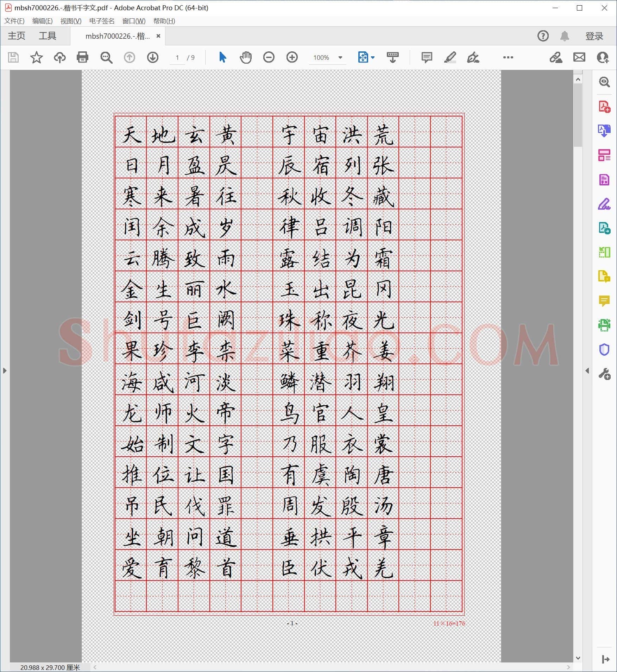This screenshot has height=672, width=617.
Task: Click the share with others person icon
Action: tap(603, 57)
